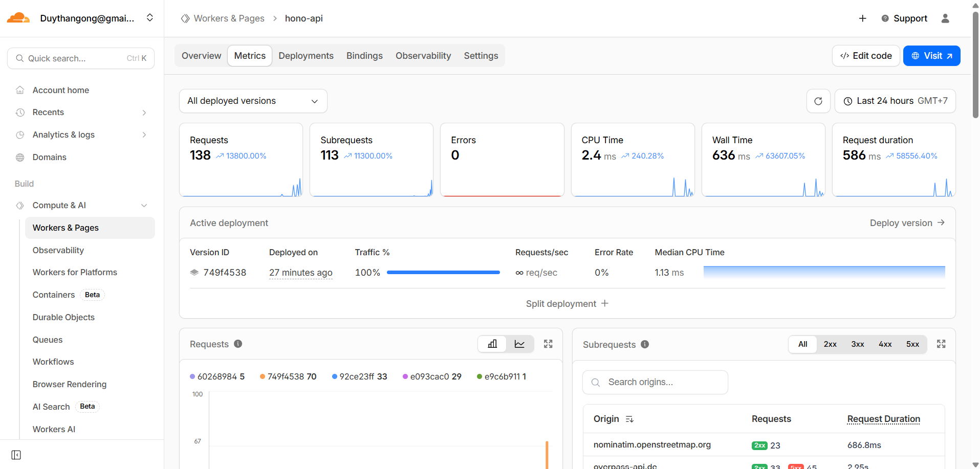Image resolution: width=980 pixels, height=469 pixels.
Task: Show only 2xx subrequests
Action: 830,344
